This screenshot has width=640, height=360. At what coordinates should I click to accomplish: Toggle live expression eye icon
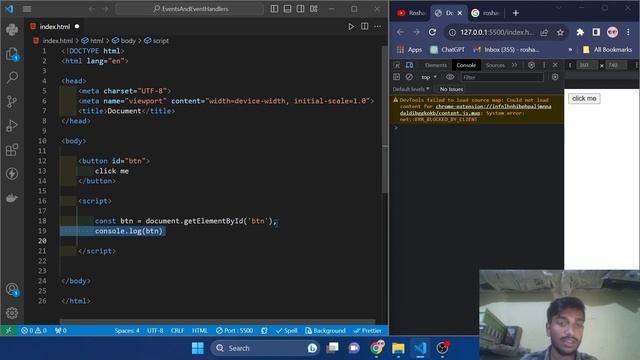tap(450, 77)
